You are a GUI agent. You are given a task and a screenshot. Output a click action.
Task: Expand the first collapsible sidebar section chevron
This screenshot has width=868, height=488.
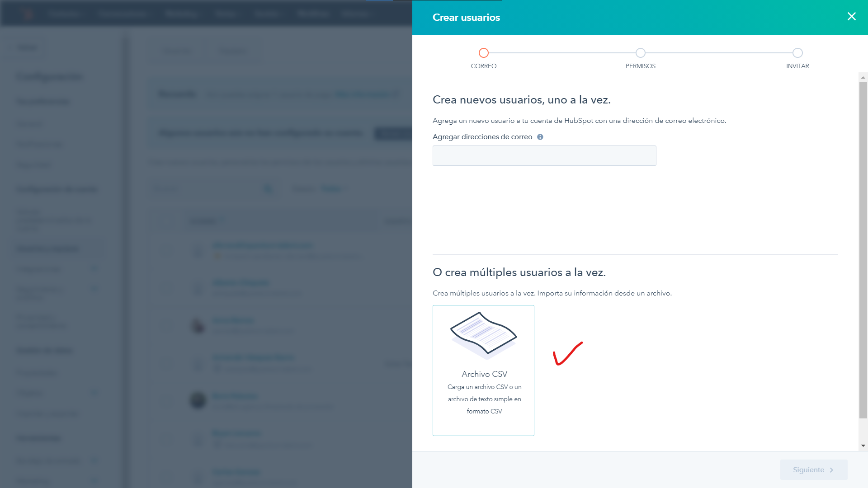[x=94, y=268]
